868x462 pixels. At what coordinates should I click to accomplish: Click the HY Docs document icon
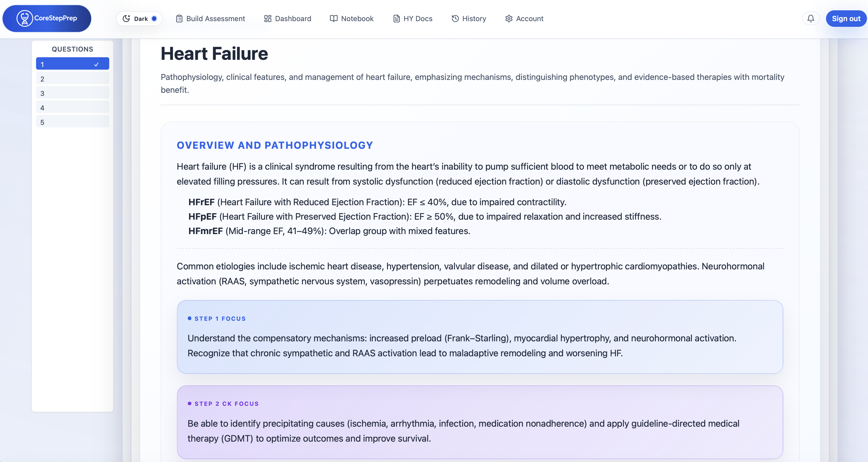[x=396, y=19]
